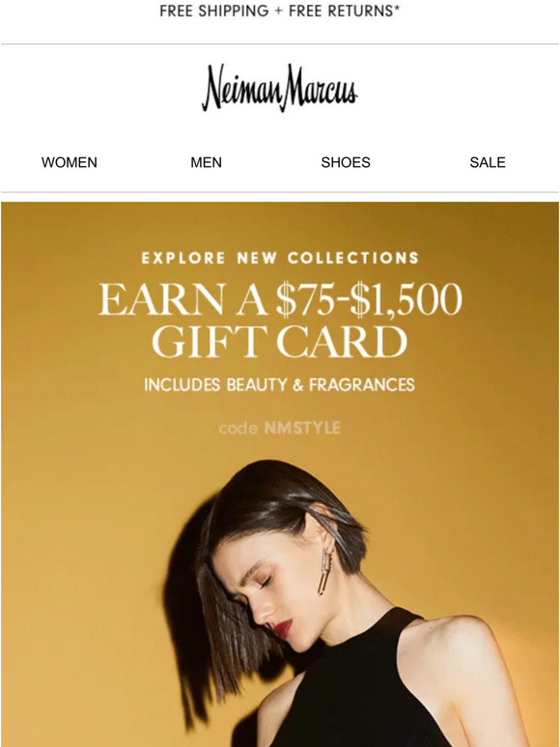Screen dimensions: 560x747
Task: Click the Free Shipping + Free Returns banner
Action: [280, 11]
